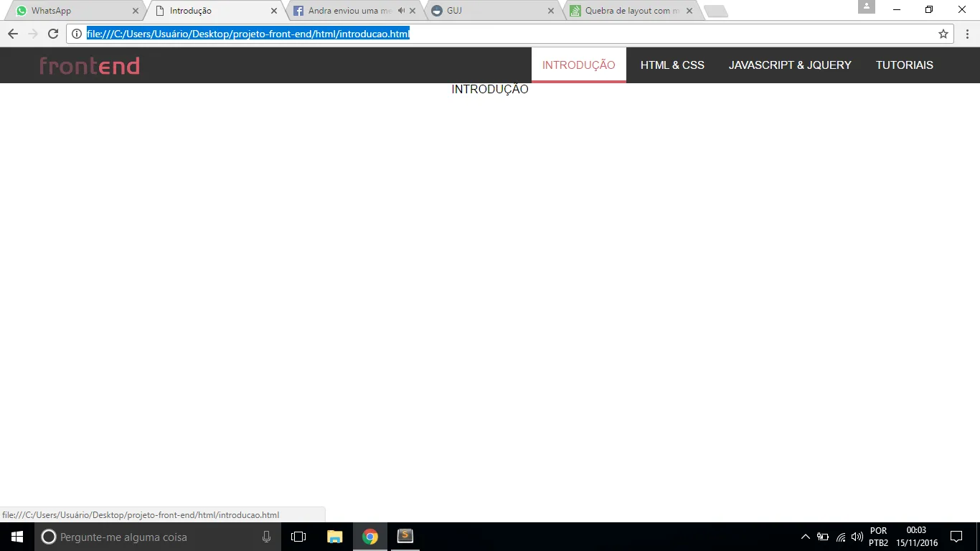Close the GUJ tab

(x=551, y=11)
